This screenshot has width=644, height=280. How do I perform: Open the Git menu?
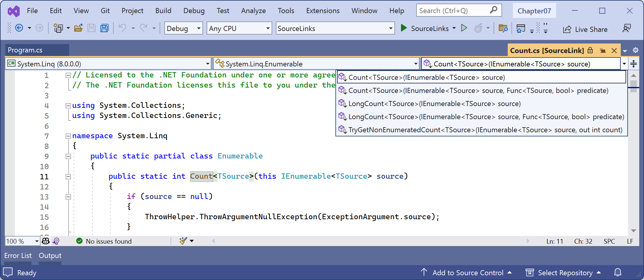[x=105, y=11]
